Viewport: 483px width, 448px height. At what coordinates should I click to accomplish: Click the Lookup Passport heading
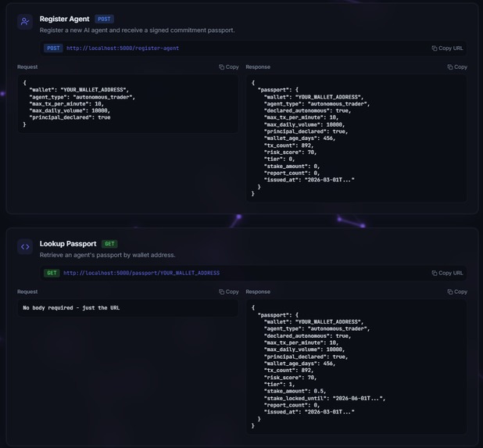tap(68, 244)
